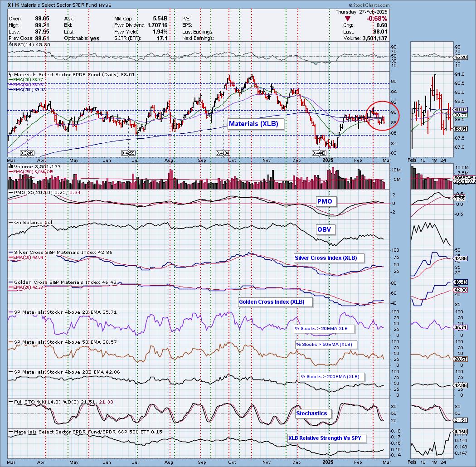Click the -0.68% percent change value
Viewport: 476px width, 467px height.
[377, 19]
